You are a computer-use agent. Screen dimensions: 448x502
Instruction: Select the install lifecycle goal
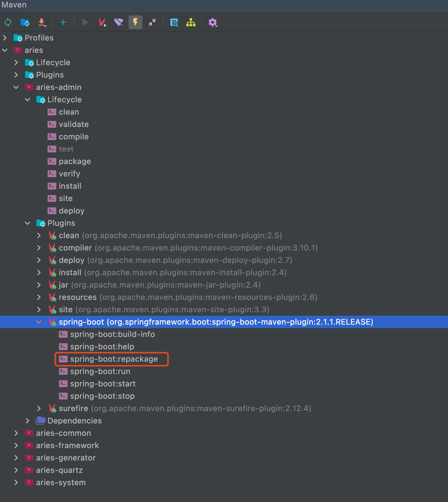point(70,186)
